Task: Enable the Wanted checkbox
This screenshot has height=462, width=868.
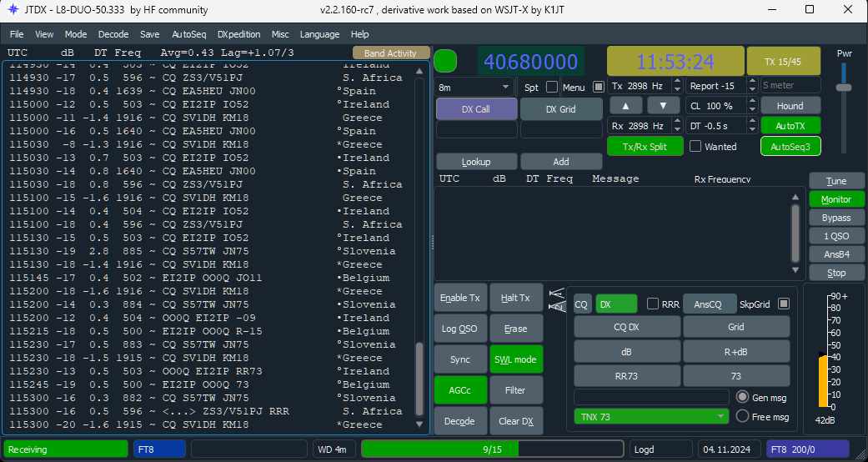Action: pos(695,146)
